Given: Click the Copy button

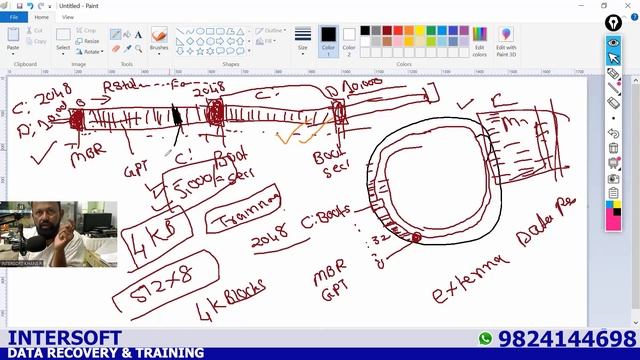Looking at the screenshot, I should [36, 41].
